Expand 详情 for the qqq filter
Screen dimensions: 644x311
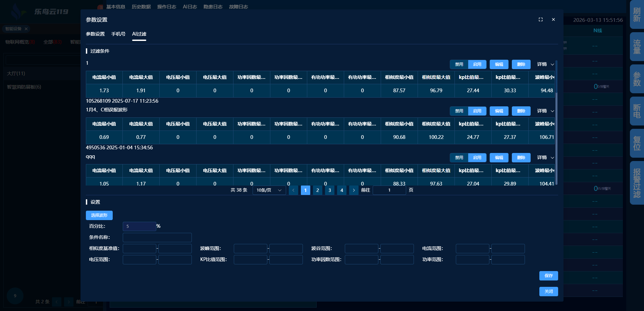(x=545, y=158)
